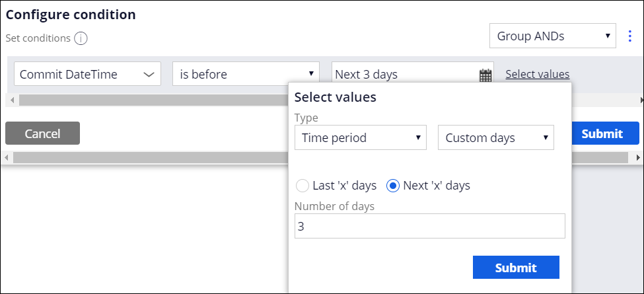Select the Next 'x' days radio button
The width and height of the screenshot is (644, 294).
coord(393,186)
